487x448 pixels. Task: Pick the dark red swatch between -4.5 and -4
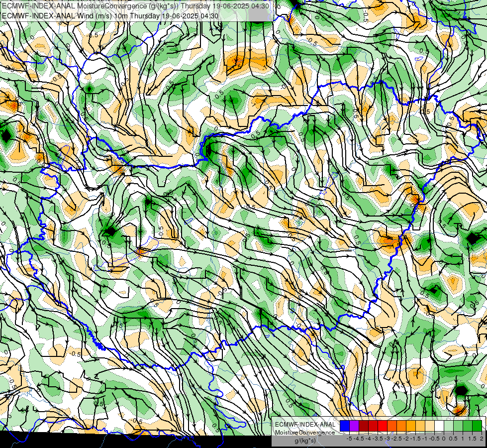[x=364, y=426]
